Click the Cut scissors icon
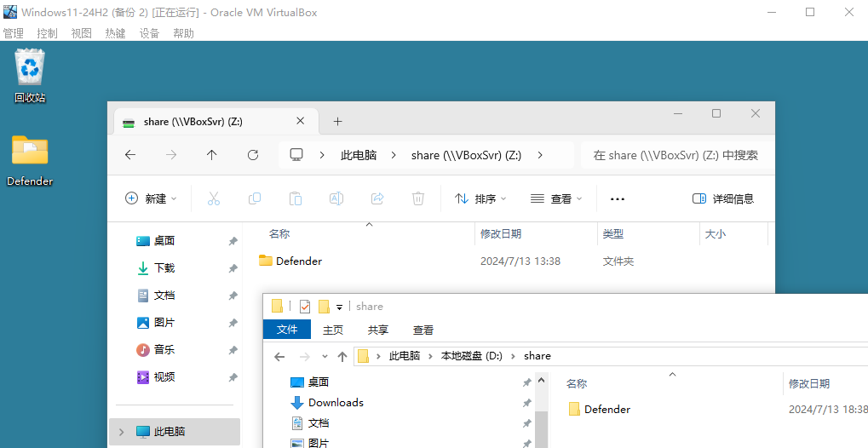This screenshot has height=448, width=868. coord(214,198)
